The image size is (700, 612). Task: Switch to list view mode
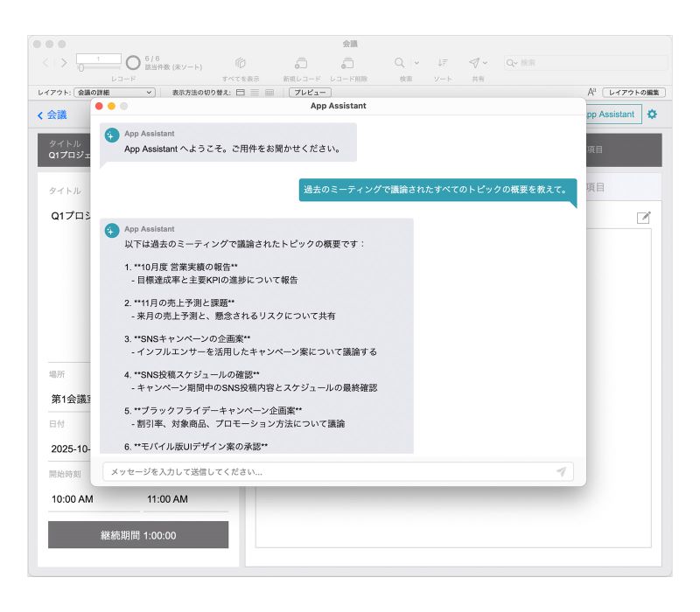(255, 92)
